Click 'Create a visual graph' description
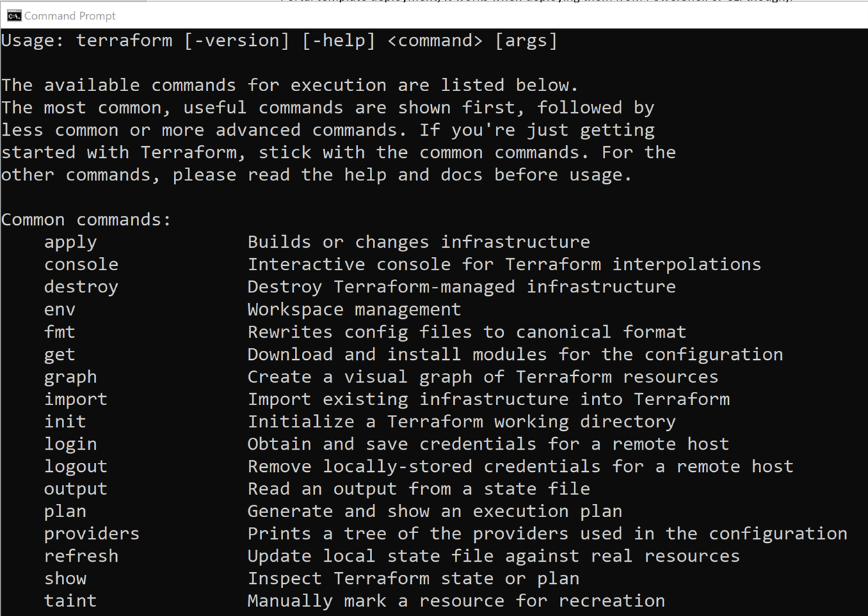The width and height of the screenshot is (868, 616). [x=483, y=377]
